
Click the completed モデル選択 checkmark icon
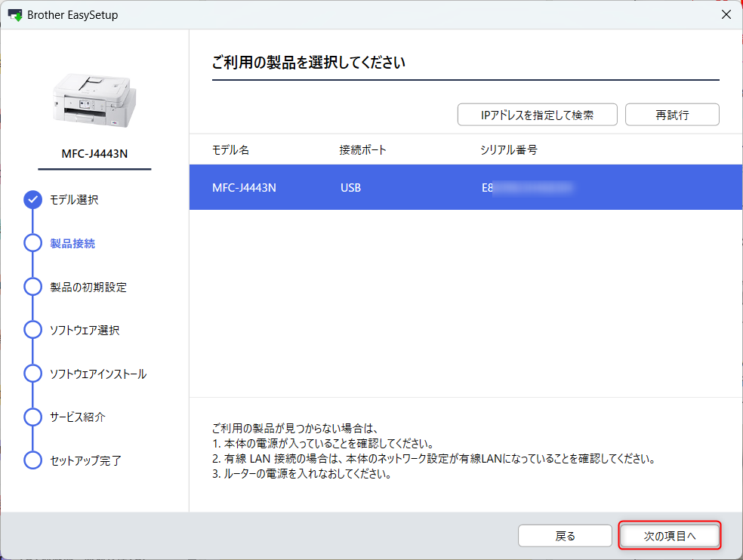pos(32,199)
